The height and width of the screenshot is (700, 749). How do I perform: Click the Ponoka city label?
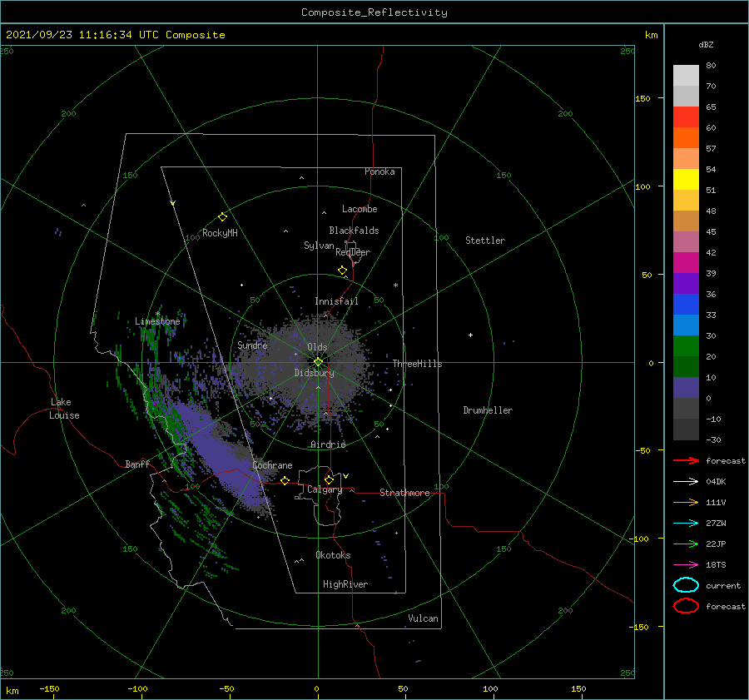click(379, 171)
